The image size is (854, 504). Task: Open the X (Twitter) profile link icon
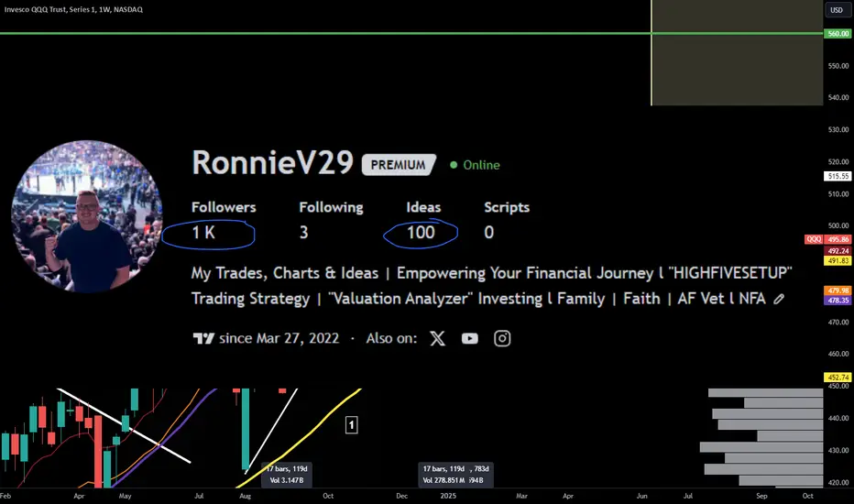[437, 338]
